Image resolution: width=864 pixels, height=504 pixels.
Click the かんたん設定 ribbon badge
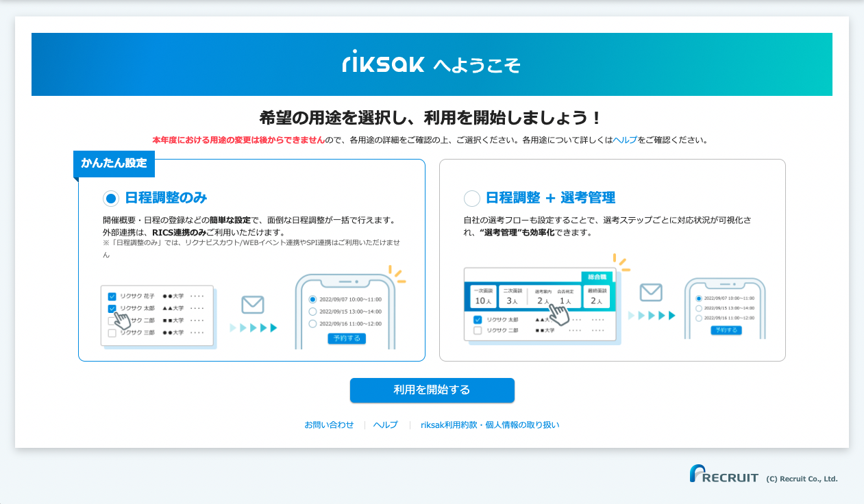pos(114,164)
